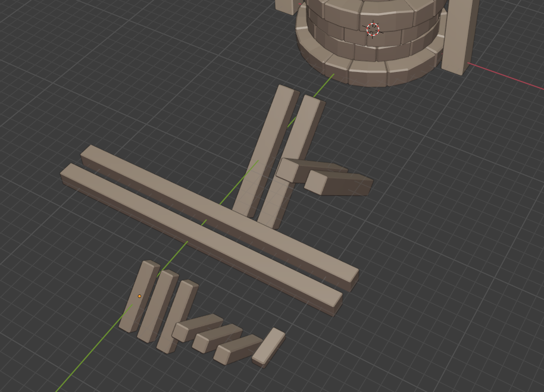Click the 3D cursor on the stone well

[x=373, y=30]
